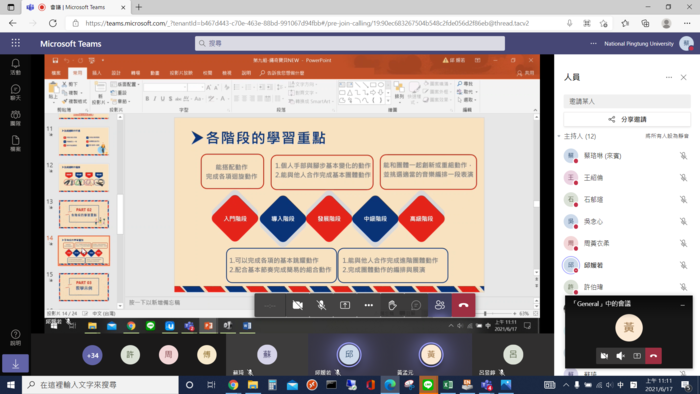Open more options in People panel header
This screenshot has width=700, height=394.
[x=669, y=77]
